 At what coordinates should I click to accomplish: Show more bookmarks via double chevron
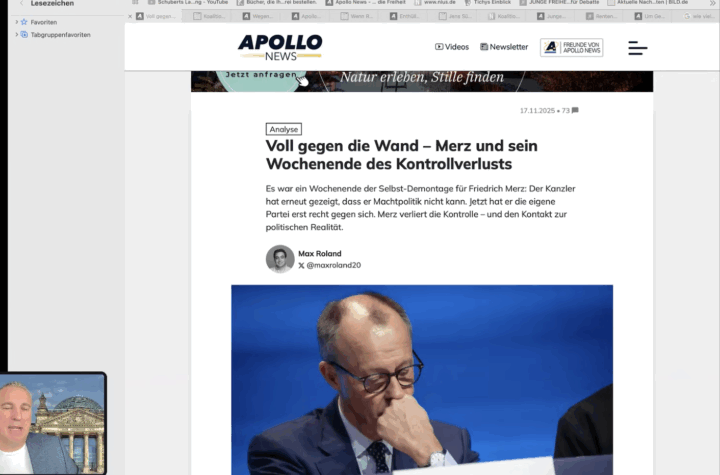click(713, 3)
